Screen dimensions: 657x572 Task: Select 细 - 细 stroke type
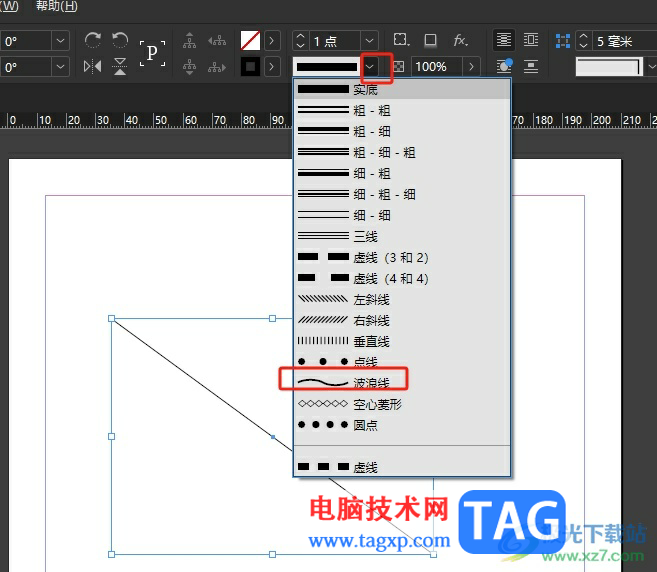[x=402, y=215]
